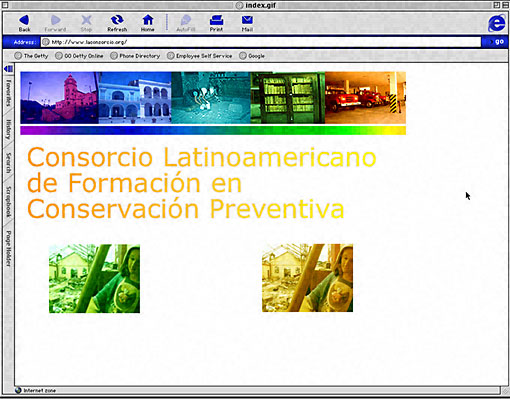The height and width of the screenshot is (399, 510).
Task: Print the page using the Print icon
Action: pos(216,23)
